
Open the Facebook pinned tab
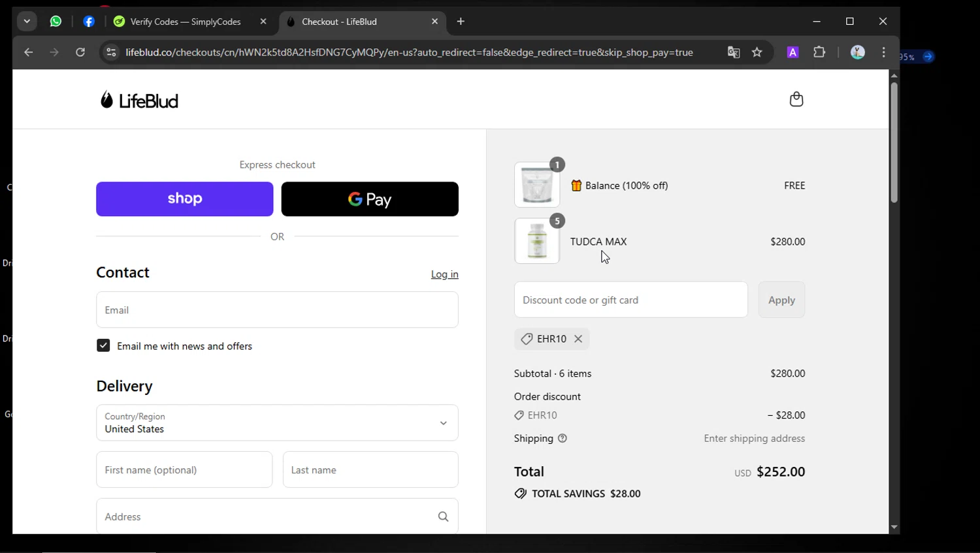[89, 22]
